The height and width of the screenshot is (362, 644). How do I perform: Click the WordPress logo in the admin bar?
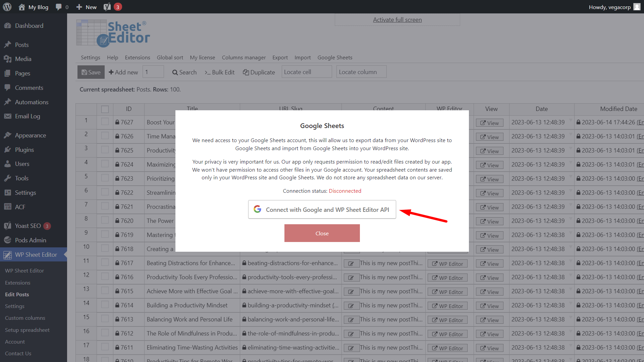(x=7, y=7)
